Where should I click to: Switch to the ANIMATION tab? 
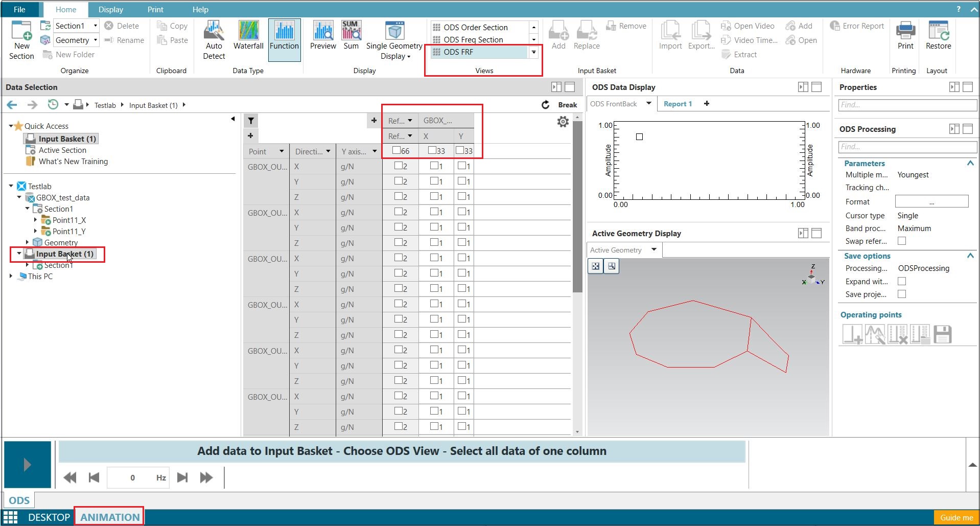(109, 517)
